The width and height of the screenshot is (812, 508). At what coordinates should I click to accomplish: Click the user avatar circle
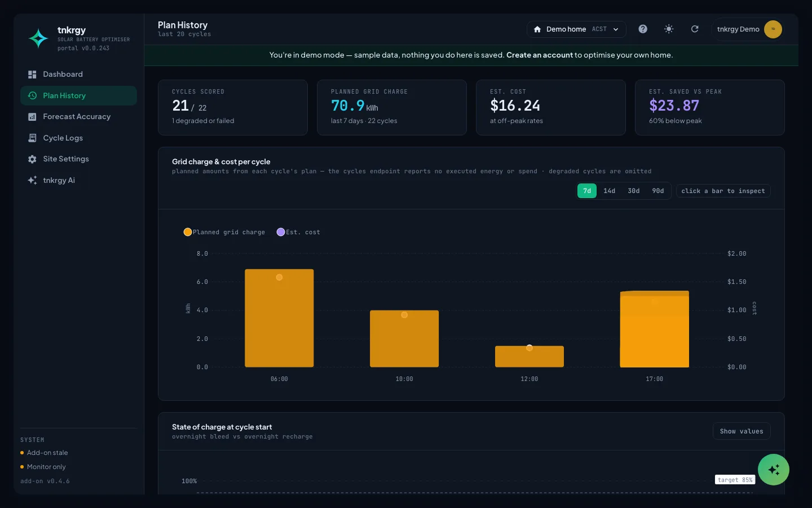tap(773, 29)
